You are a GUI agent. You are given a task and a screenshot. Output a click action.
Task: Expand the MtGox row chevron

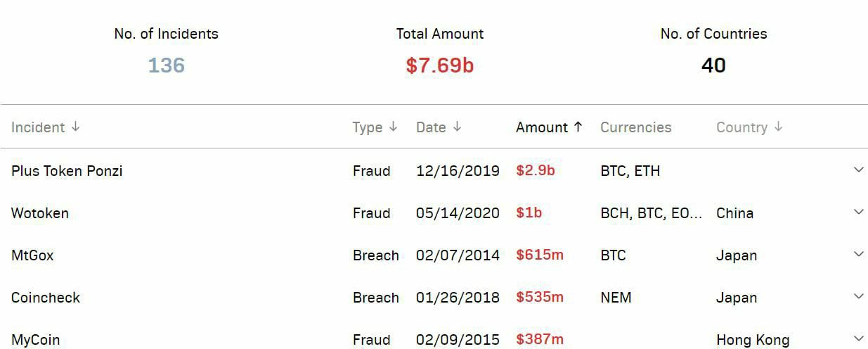(x=858, y=254)
